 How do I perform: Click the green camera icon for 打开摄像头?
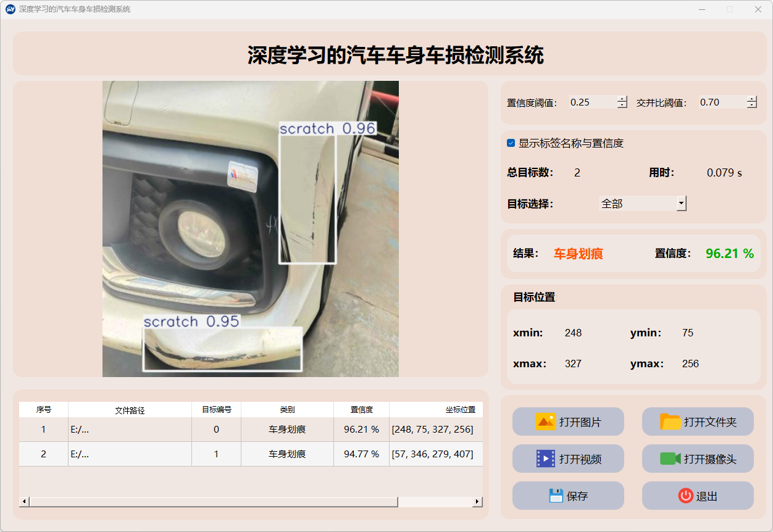tap(671, 459)
